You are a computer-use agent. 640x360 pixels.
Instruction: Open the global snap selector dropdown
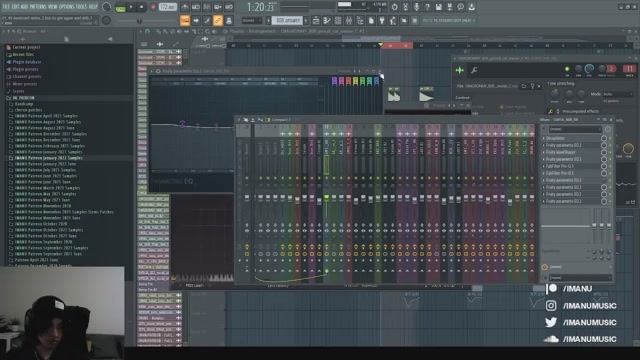(x=252, y=20)
